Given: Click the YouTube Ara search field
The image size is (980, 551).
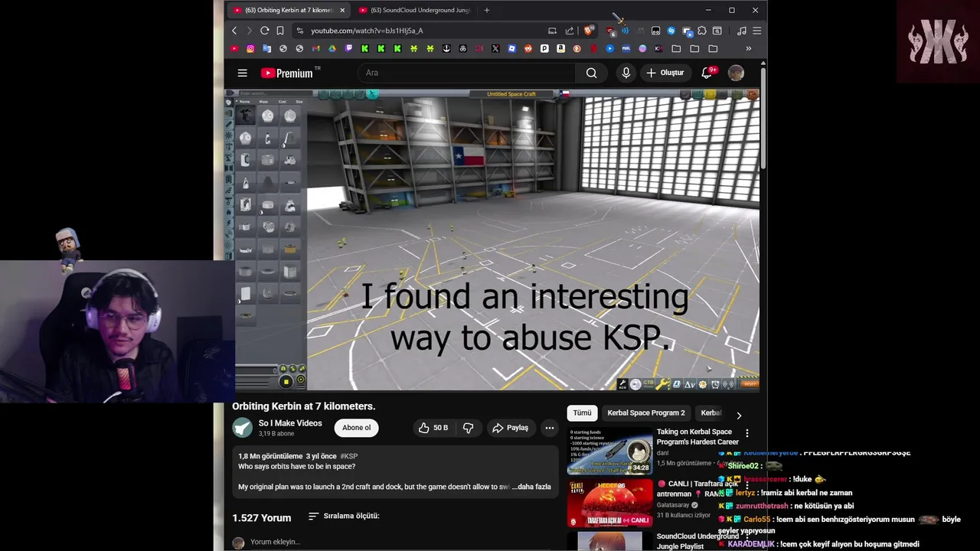Looking at the screenshot, I should (x=466, y=73).
